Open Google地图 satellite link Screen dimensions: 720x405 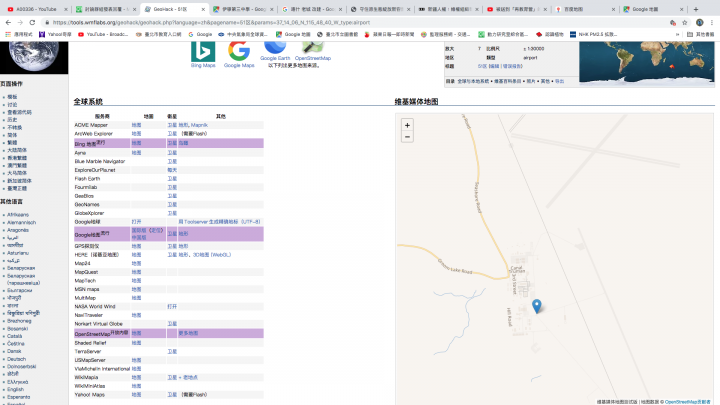coord(172,234)
